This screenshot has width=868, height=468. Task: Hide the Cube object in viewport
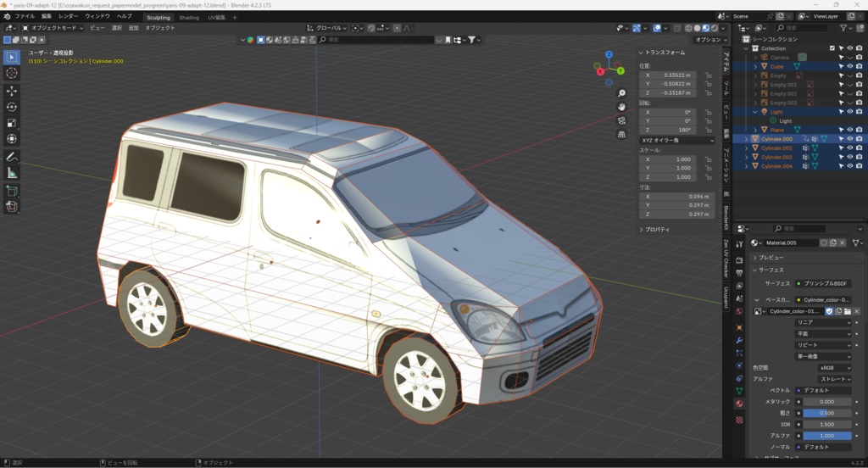tap(849, 66)
